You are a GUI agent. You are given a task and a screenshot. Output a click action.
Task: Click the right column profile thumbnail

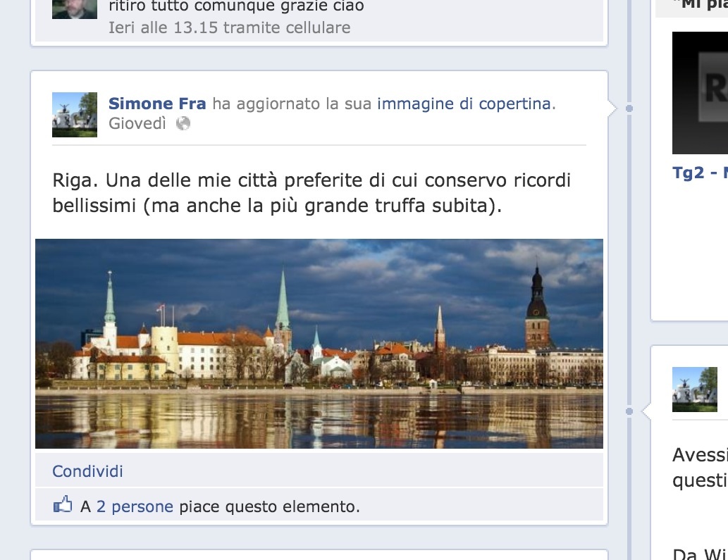[x=695, y=390]
